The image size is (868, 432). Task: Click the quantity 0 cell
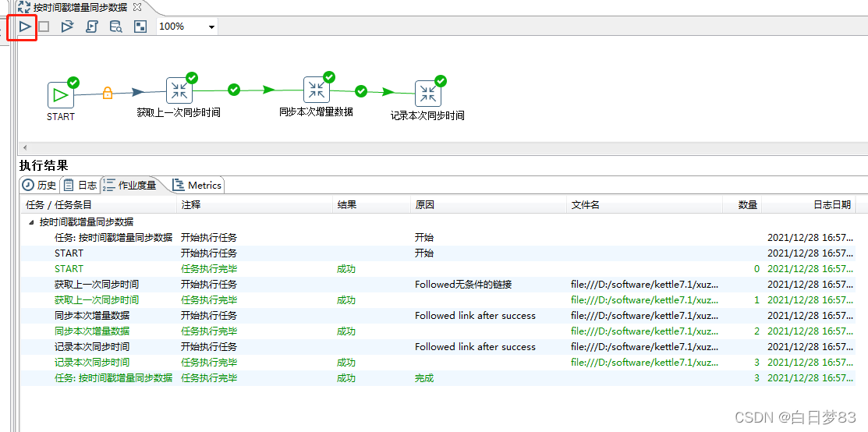pyautogui.click(x=756, y=269)
